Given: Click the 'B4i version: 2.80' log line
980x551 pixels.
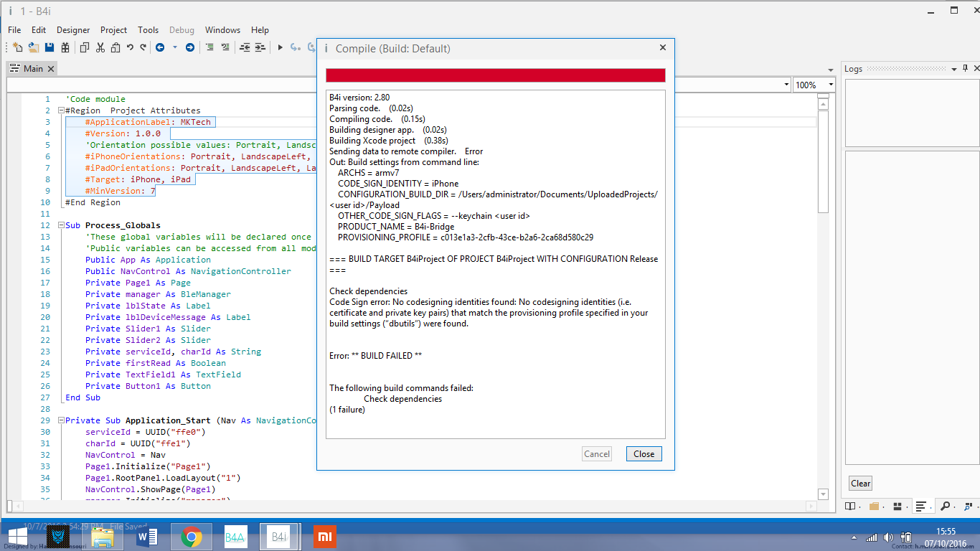Looking at the screenshot, I should click(x=359, y=98).
